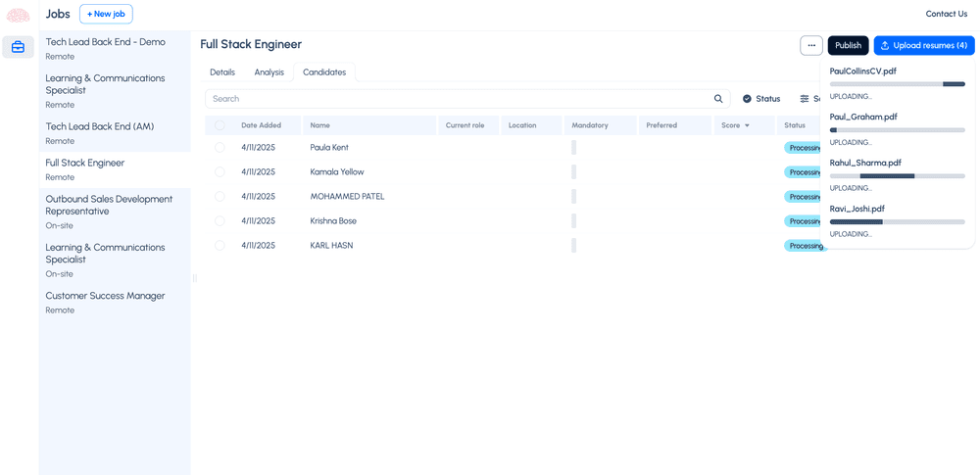Open the three-dot more options menu

click(x=811, y=46)
